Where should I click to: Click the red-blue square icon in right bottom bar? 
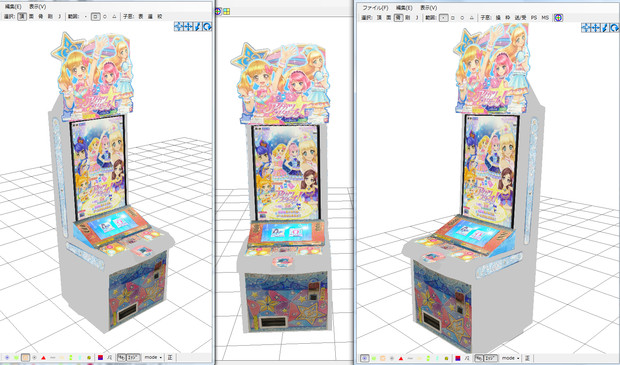457,358
